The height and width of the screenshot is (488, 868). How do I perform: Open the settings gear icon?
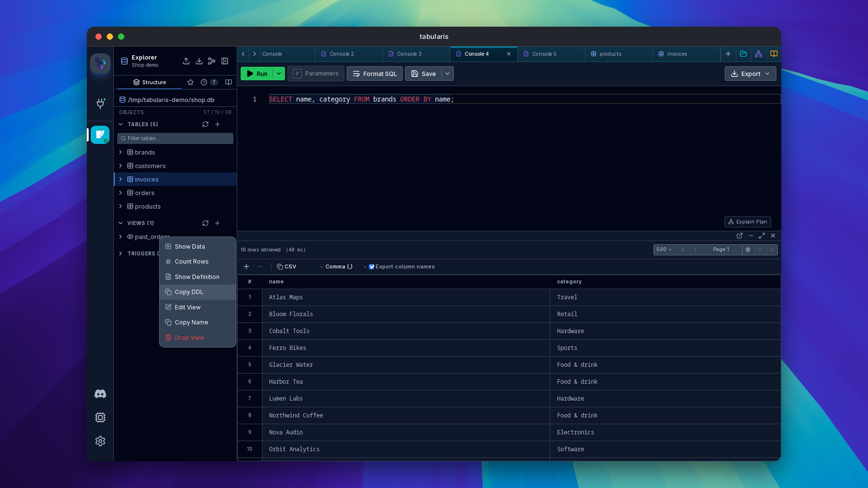pos(100,441)
